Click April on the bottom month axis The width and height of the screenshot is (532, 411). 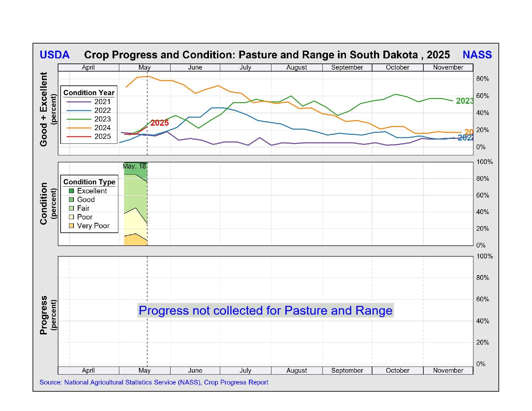[88, 370]
